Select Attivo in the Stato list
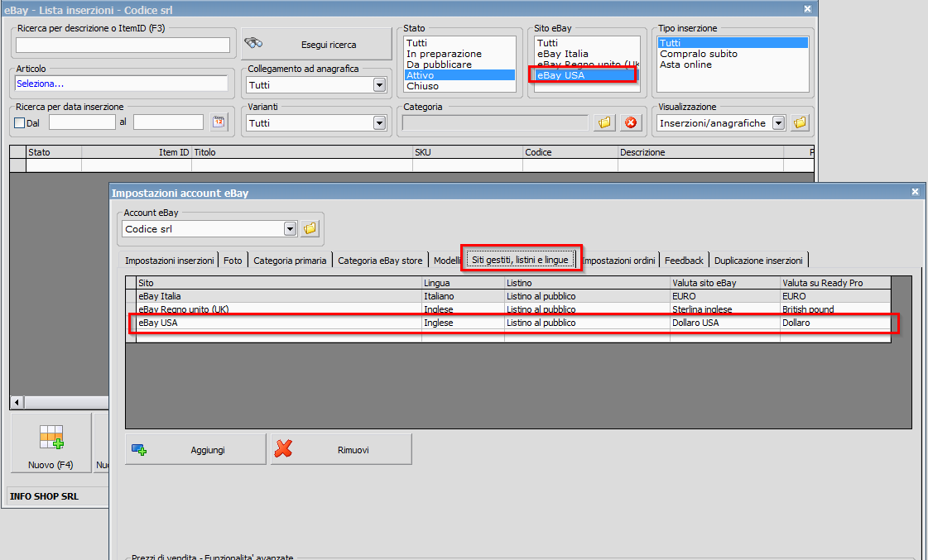The height and width of the screenshot is (560, 928). 459,75
